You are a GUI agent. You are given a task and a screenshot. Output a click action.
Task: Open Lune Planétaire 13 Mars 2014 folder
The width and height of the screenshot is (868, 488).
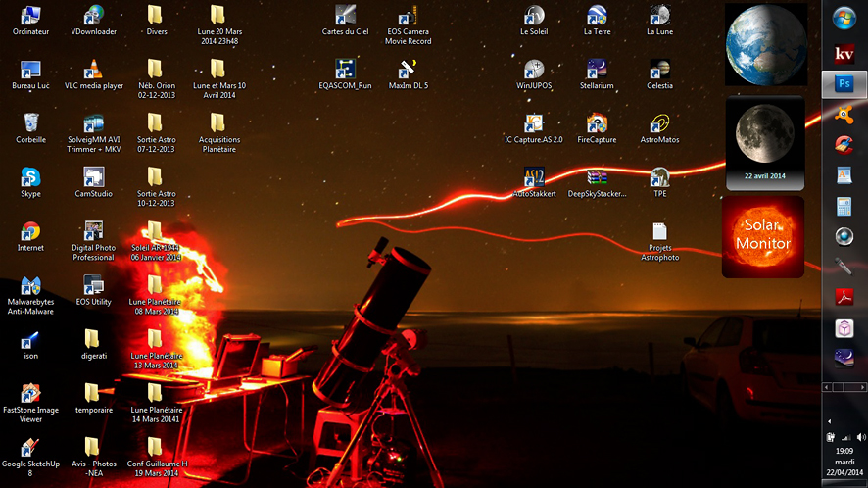(x=156, y=349)
